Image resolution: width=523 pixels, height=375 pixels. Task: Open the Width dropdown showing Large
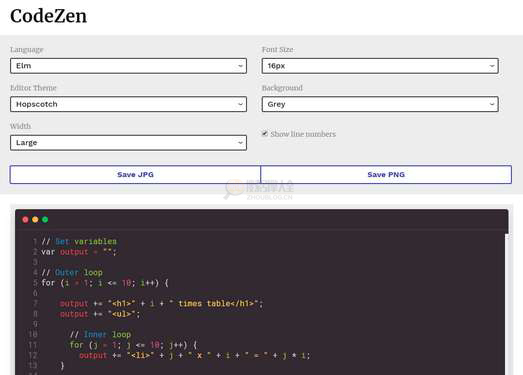(x=128, y=142)
